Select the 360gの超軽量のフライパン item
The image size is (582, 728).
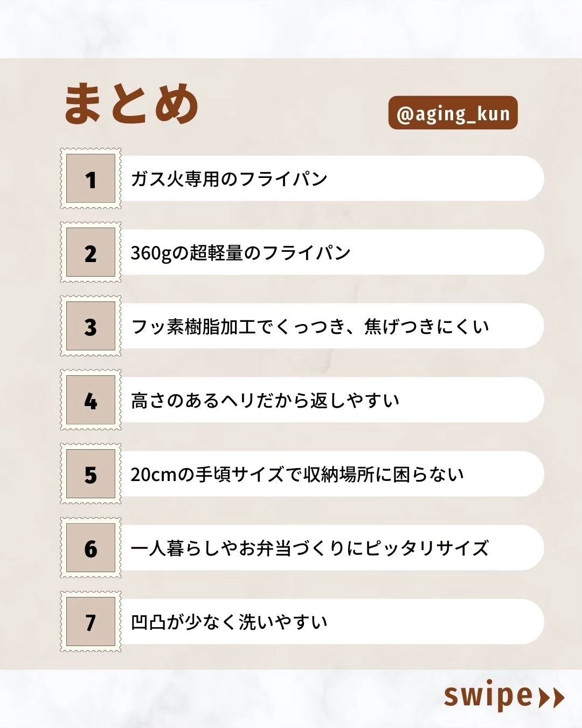tap(241, 253)
